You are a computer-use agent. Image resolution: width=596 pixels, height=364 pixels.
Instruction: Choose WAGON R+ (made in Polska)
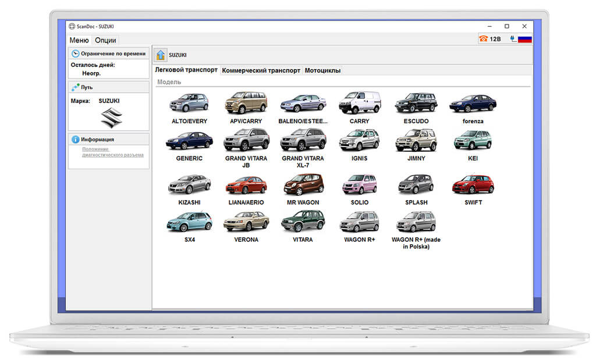tap(416, 230)
